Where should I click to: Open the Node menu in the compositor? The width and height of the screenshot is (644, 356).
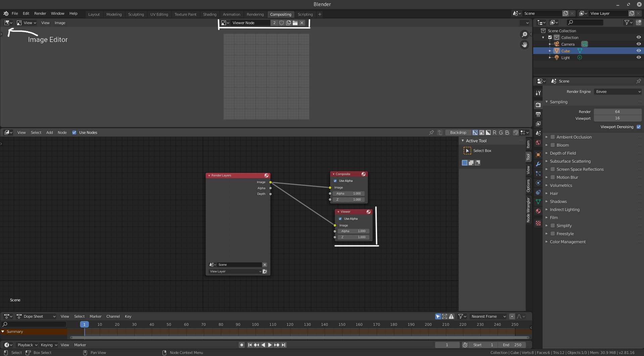[x=62, y=133]
